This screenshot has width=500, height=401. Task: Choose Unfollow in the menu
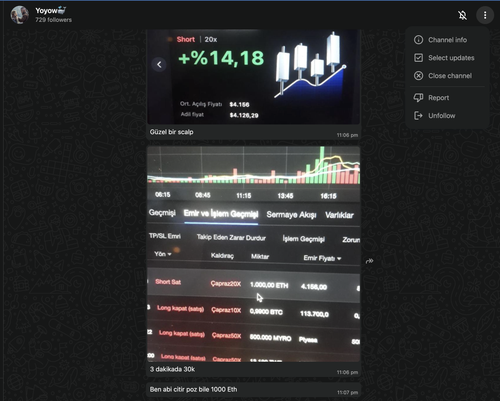pos(447,116)
